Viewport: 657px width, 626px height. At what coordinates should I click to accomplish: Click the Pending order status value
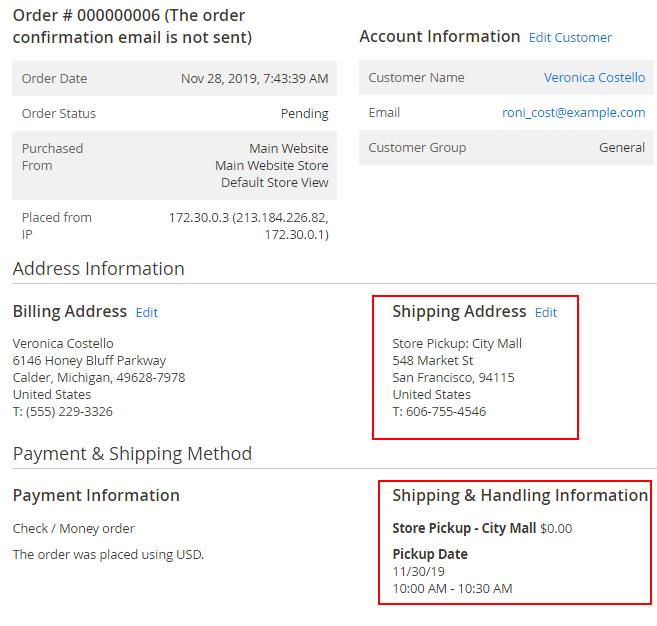(304, 114)
